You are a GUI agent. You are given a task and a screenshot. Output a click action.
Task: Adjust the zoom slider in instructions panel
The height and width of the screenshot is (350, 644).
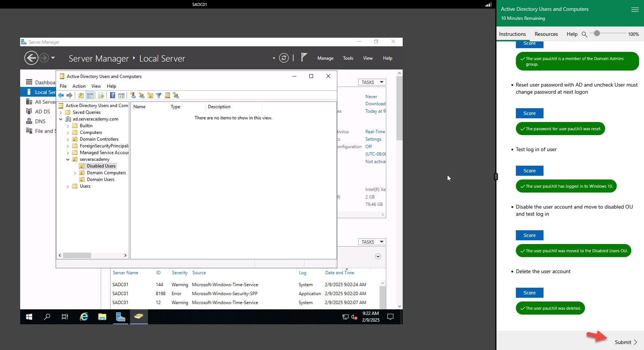(597, 34)
